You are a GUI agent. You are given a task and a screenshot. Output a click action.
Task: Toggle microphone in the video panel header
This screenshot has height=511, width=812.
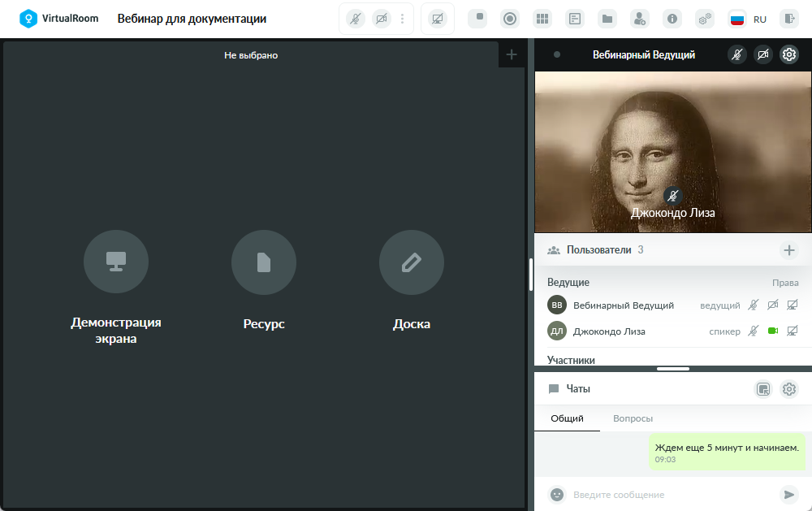point(737,54)
